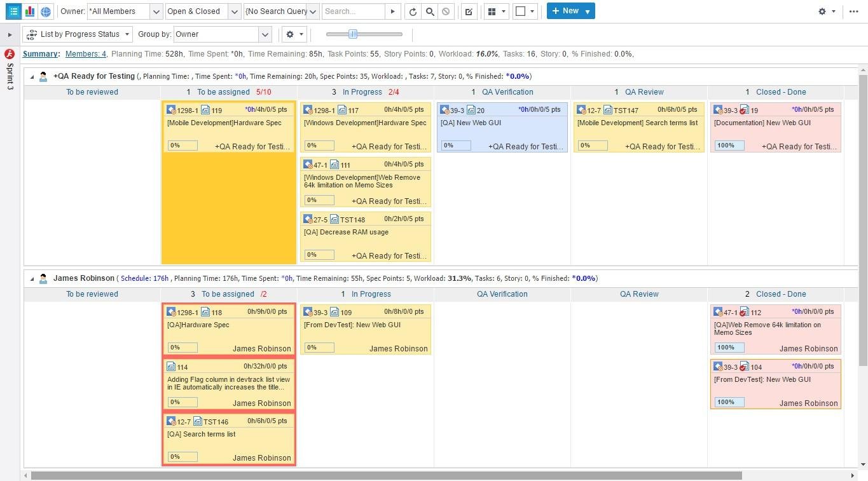The height and width of the screenshot is (481, 868).
Task: Open the List by Progress Status menu
Action: pos(78,34)
